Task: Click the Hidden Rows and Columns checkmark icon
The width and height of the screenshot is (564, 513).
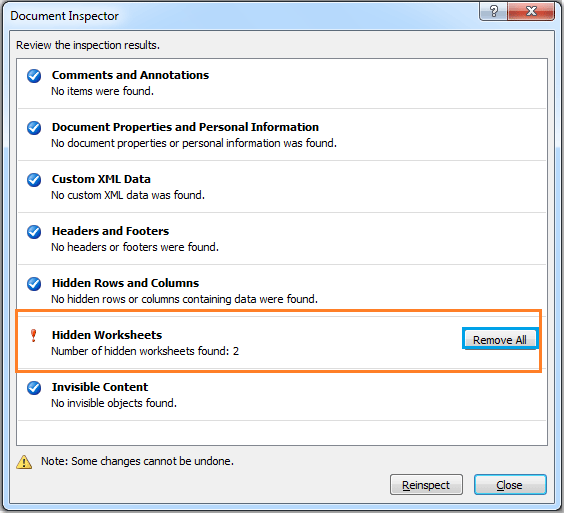Action: coord(34,284)
